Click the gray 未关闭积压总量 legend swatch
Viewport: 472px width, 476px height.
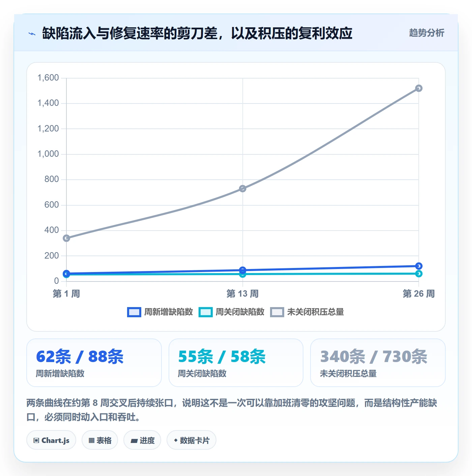(277, 312)
